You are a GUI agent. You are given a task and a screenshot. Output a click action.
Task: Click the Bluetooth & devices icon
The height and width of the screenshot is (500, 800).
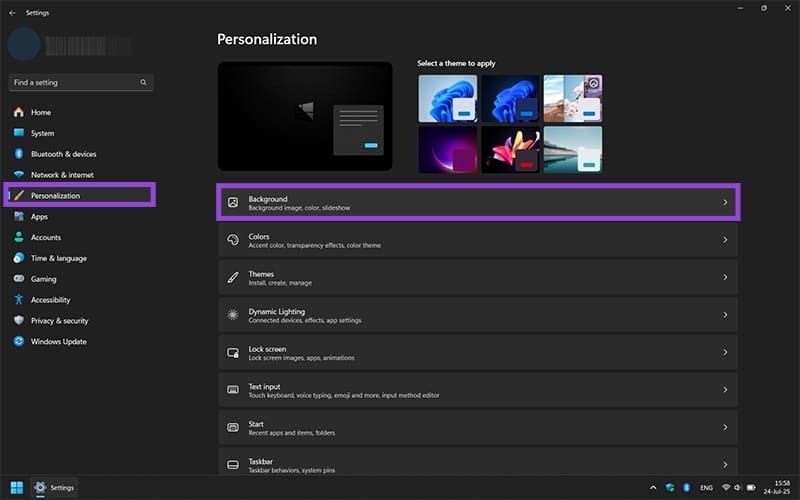19,154
